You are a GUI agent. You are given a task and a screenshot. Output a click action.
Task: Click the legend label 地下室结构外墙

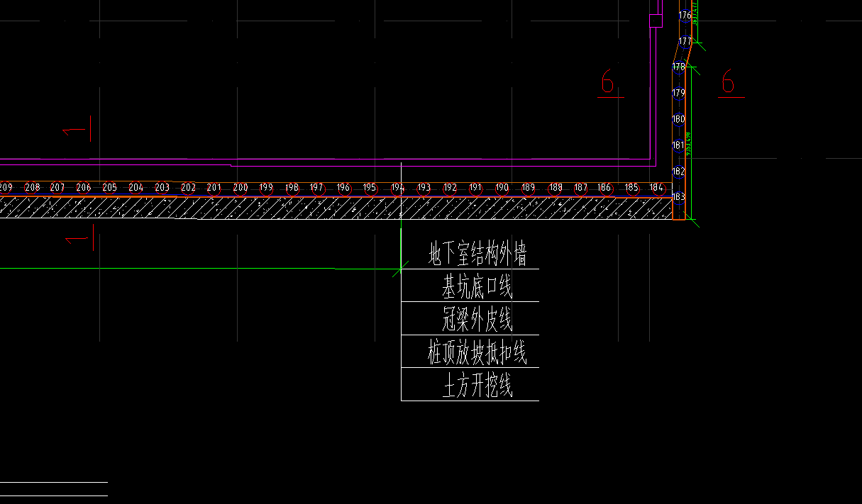pos(477,254)
